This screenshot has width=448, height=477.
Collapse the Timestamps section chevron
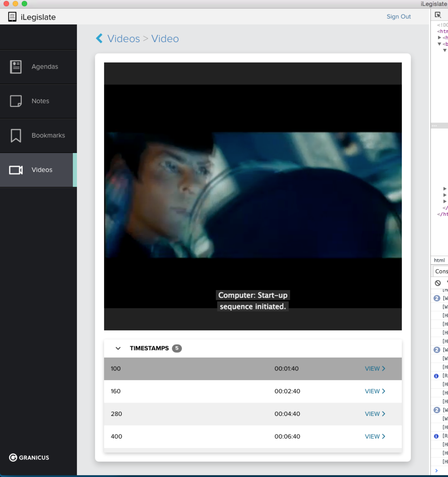tap(118, 348)
